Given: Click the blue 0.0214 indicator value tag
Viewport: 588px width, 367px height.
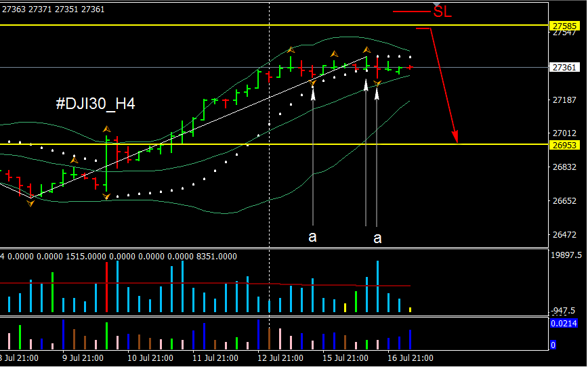Looking at the screenshot, I should pyautogui.click(x=564, y=323).
